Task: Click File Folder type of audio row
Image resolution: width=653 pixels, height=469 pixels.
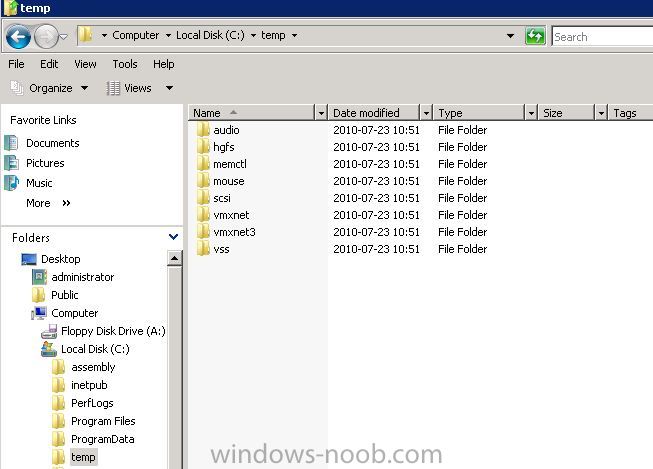Action: pyautogui.click(x=462, y=130)
